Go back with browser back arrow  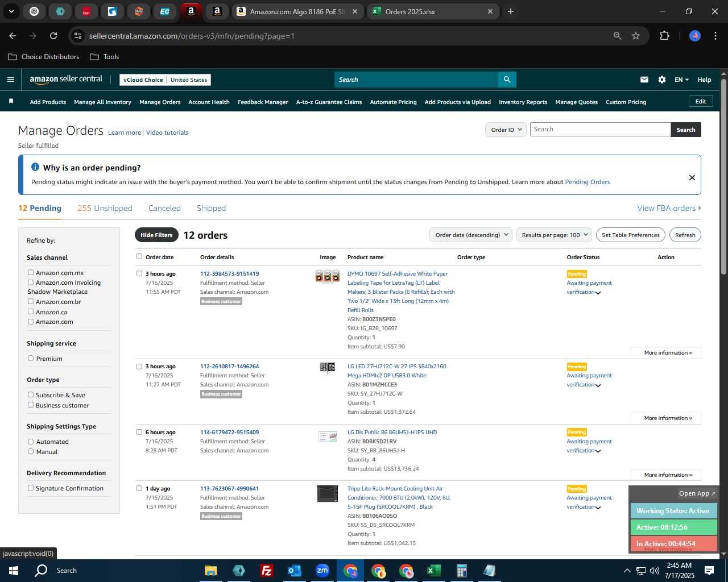pos(13,36)
